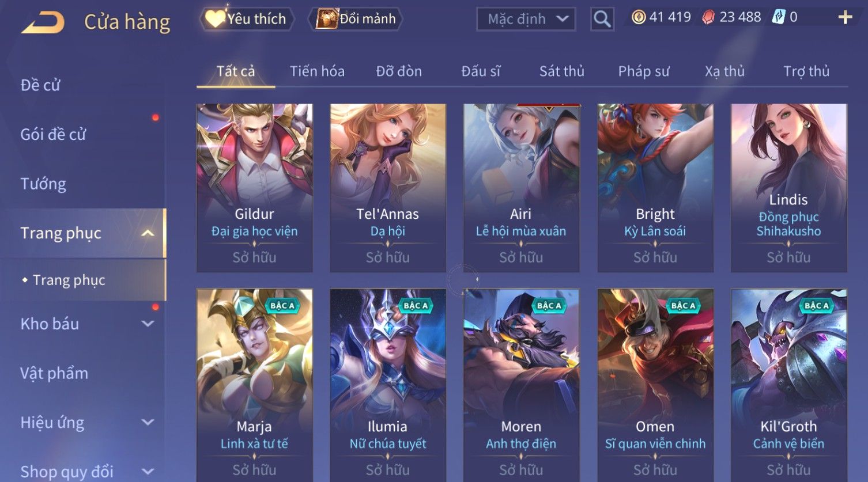Click the blue voucher currency icon
Screen dimensions: 868x482
click(x=779, y=17)
